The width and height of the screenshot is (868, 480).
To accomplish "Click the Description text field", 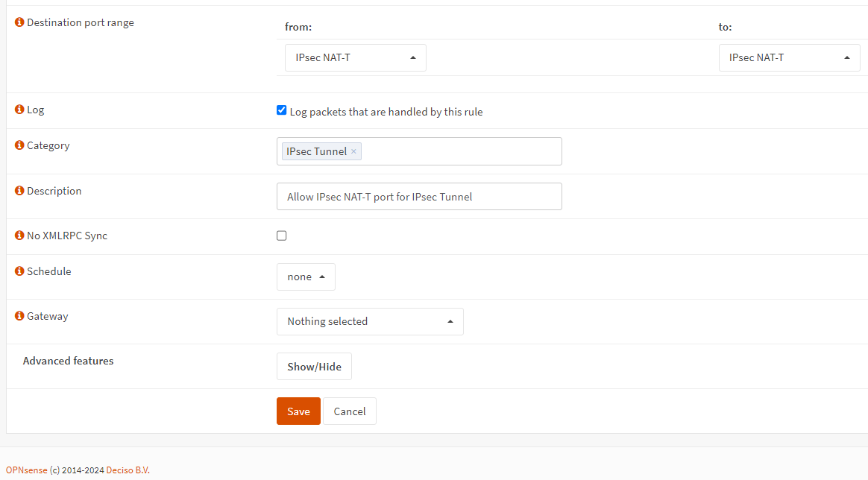I will (419, 196).
